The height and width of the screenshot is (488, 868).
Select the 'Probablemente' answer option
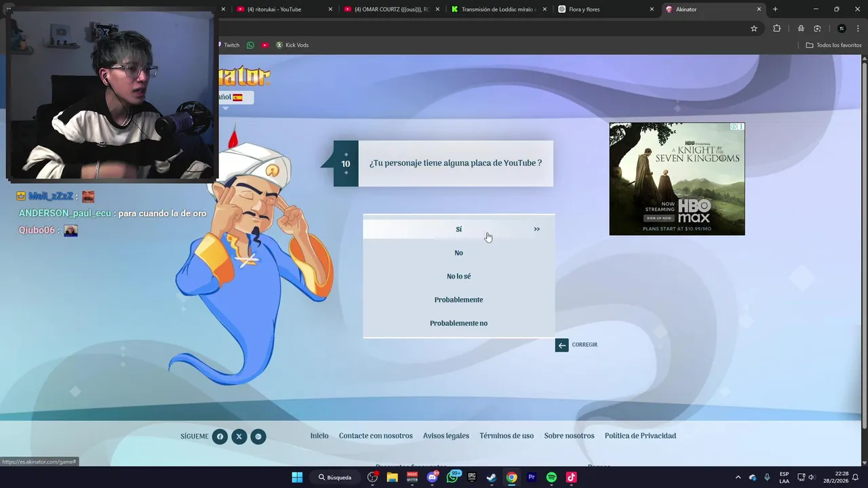(459, 300)
